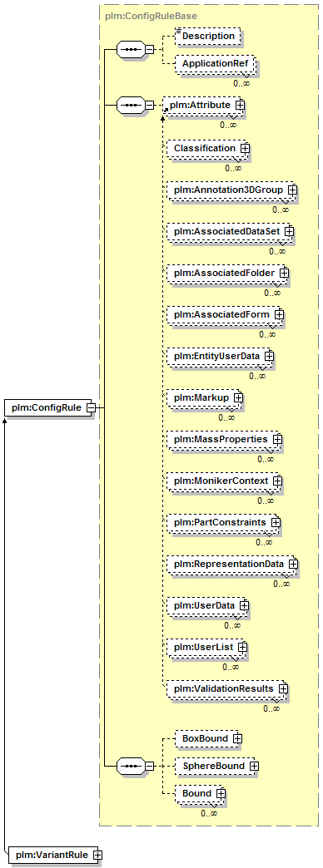Expand plm:EntityUserData plus box

[269, 356]
